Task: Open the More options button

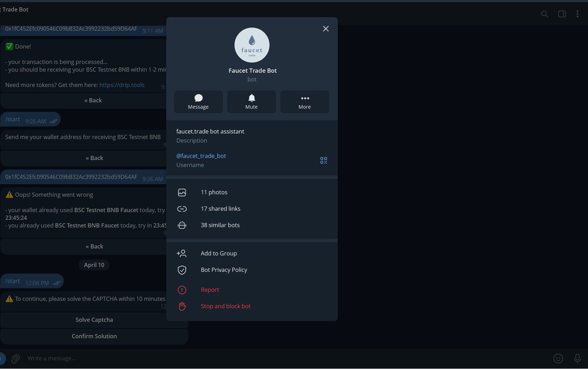Action: click(x=305, y=102)
